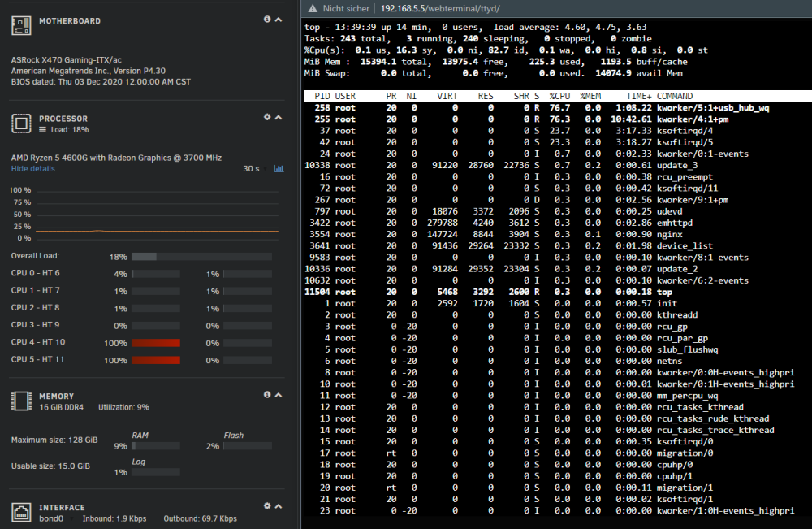Click 'Inbound: 1.9 Kbps' text
The width and height of the screenshot is (812, 529).
coord(114,518)
